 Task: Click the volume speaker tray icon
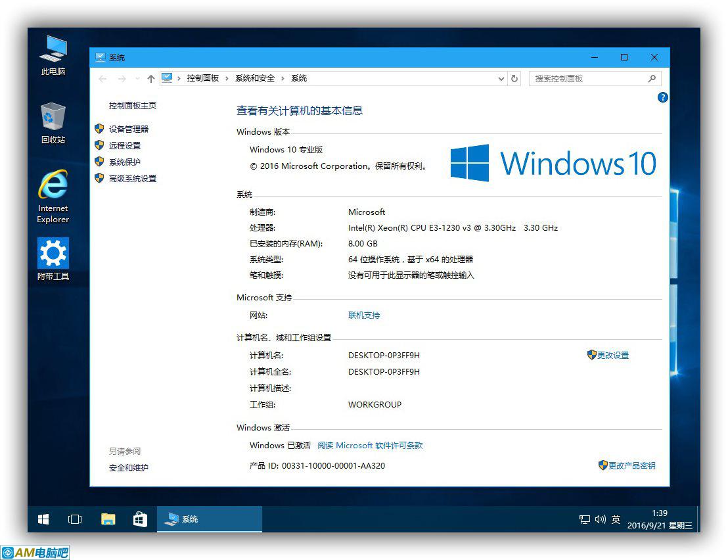pos(601,519)
